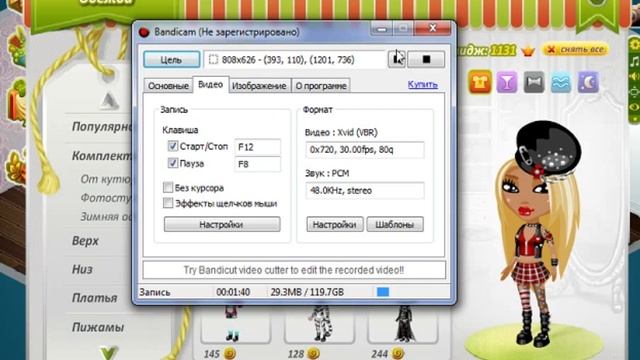
Task: Select the purple cocktail glass category icon
Action: pyautogui.click(x=507, y=82)
